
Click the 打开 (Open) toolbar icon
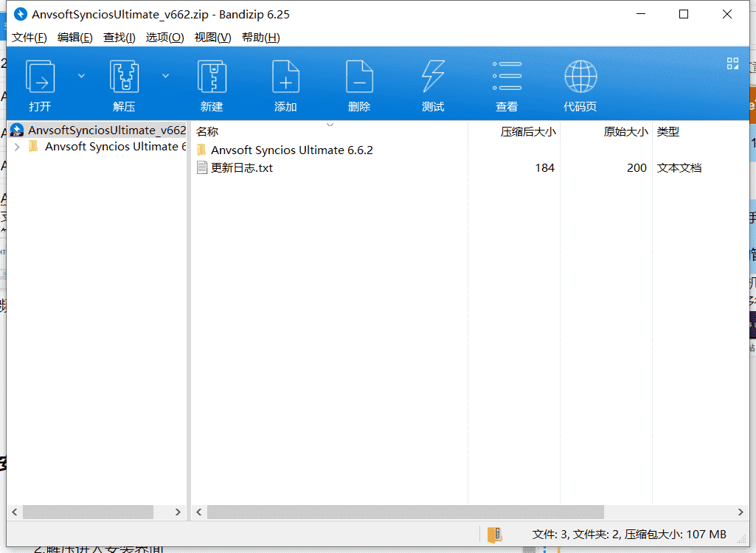[40, 76]
